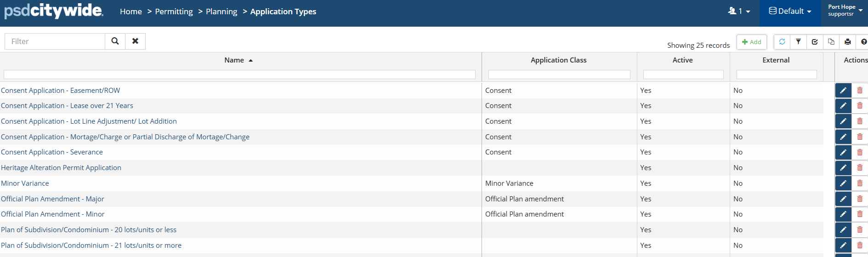
Task: Open the user count dropdown
Action: (x=739, y=11)
